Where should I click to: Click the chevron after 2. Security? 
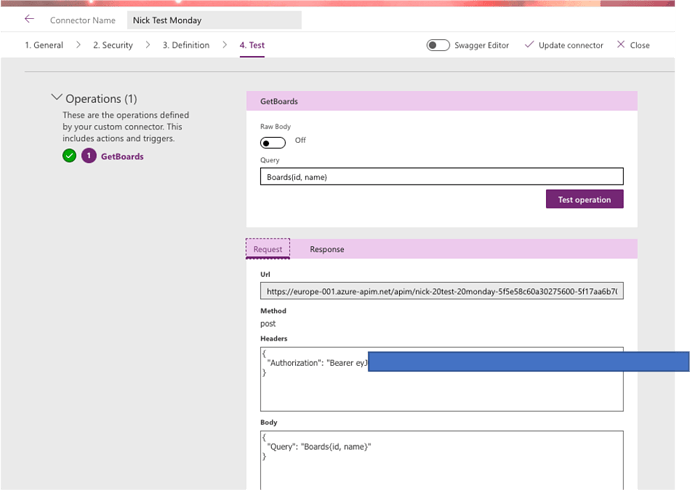tap(147, 44)
